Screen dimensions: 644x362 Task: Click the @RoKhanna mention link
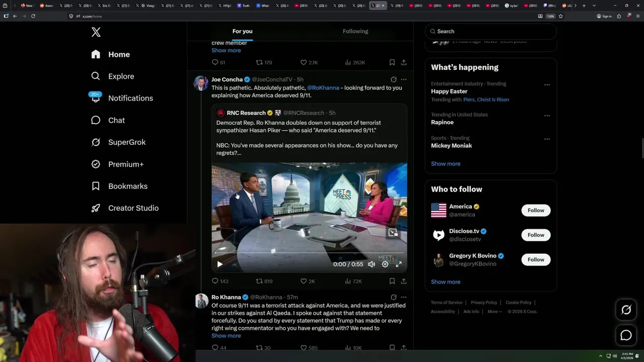coord(323,87)
